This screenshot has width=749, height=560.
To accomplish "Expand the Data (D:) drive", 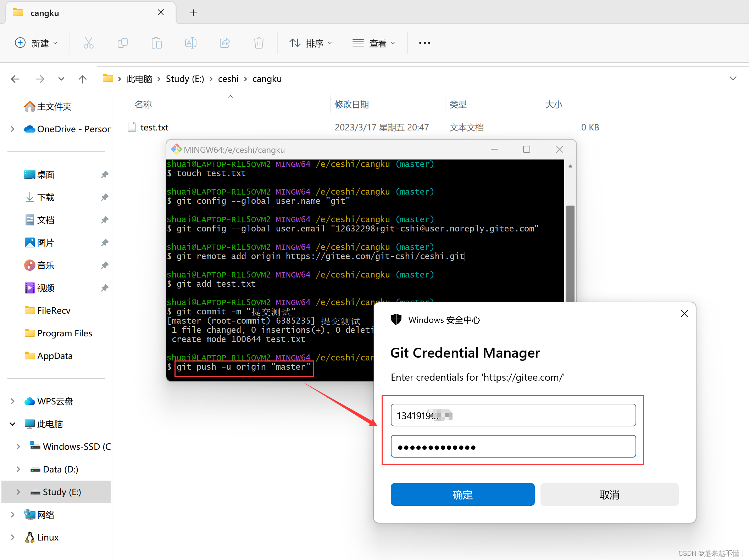I will pyautogui.click(x=18, y=469).
